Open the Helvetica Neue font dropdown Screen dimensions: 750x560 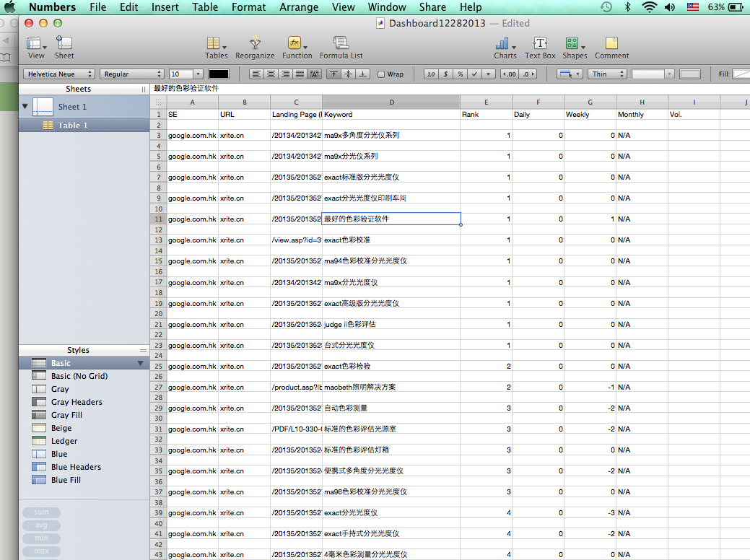59,74
